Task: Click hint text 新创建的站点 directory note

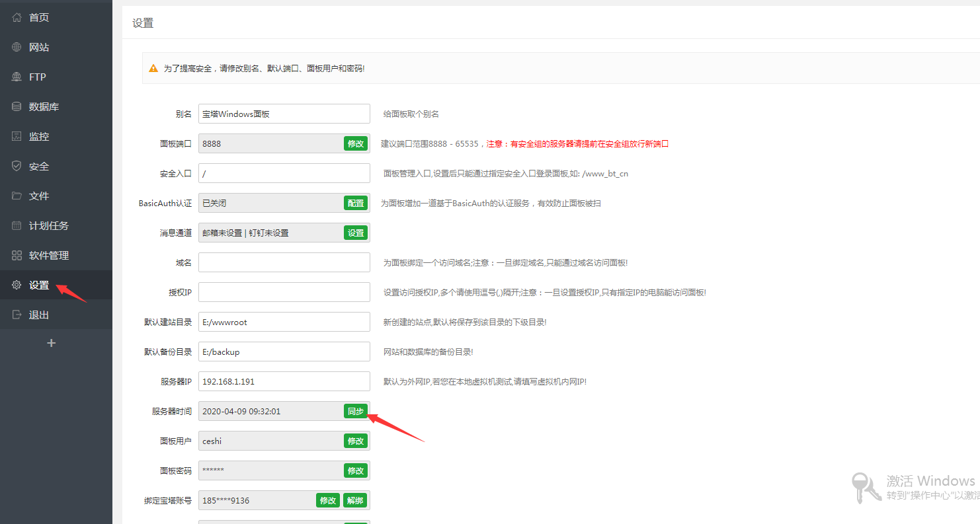Action: pyautogui.click(x=465, y=322)
